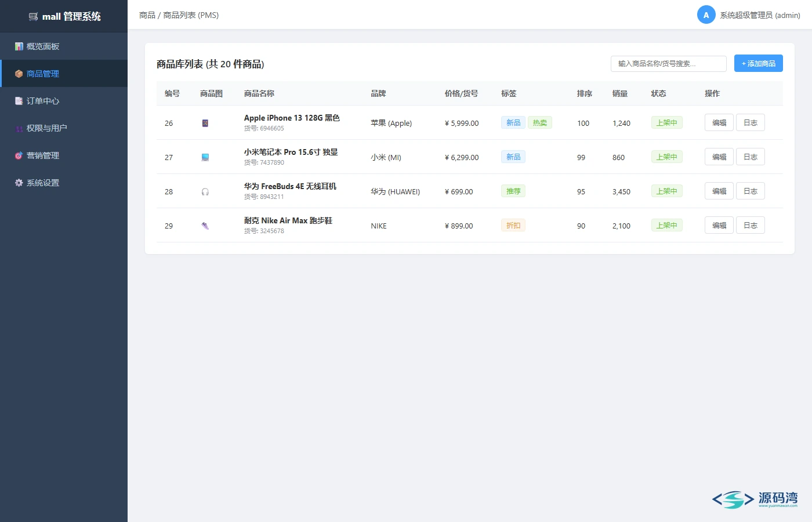Click the 订单中心 document icon
The height and width of the screenshot is (522, 812).
(x=19, y=101)
